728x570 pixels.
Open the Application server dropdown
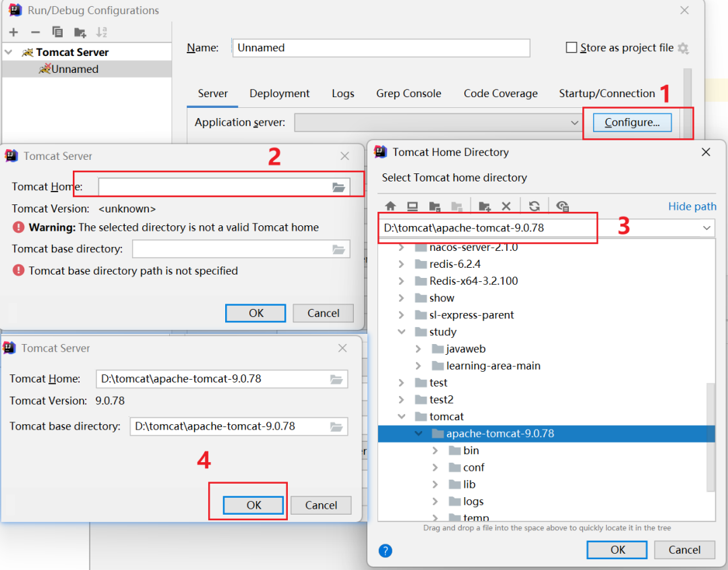coord(574,123)
